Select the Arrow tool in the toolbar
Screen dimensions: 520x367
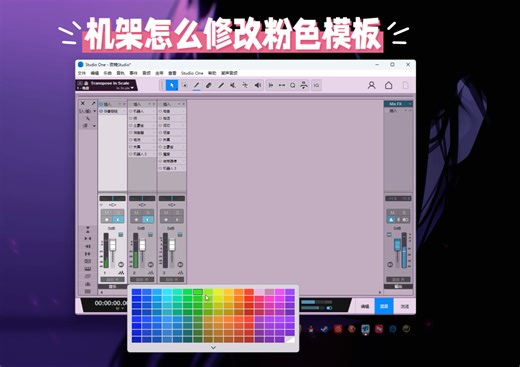coord(172,85)
